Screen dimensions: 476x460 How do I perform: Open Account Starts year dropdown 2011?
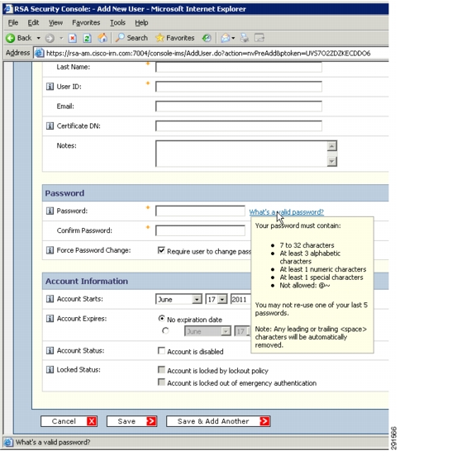240,299
